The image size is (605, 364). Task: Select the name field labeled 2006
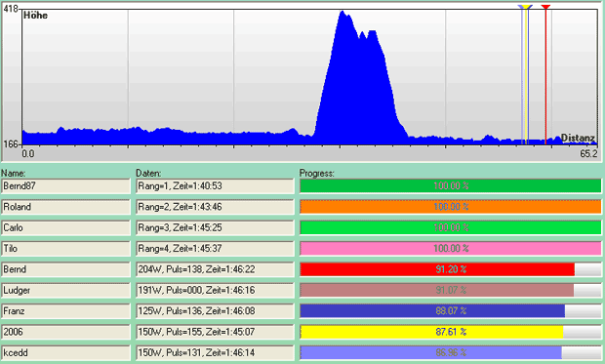pyautogui.click(x=66, y=332)
